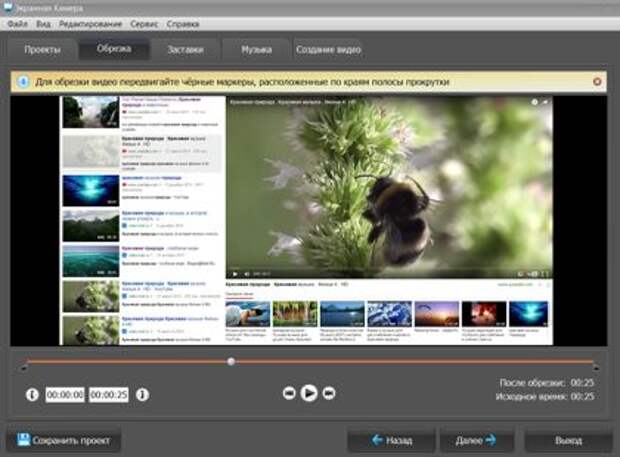Image resolution: width=620 pixels, height=457 pixels.
Task: Click the paraglider sunset thumbnail below player
Action: [x=437, y=314]
